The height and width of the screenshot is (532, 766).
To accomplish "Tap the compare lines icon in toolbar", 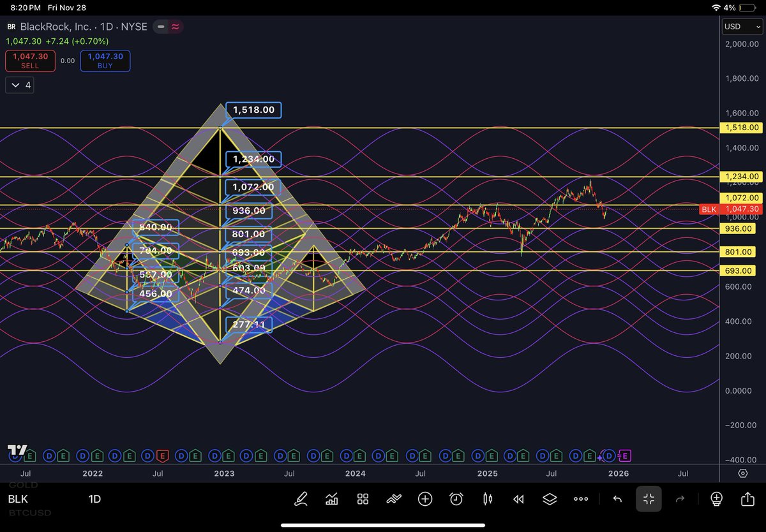I will click(394, 499).
